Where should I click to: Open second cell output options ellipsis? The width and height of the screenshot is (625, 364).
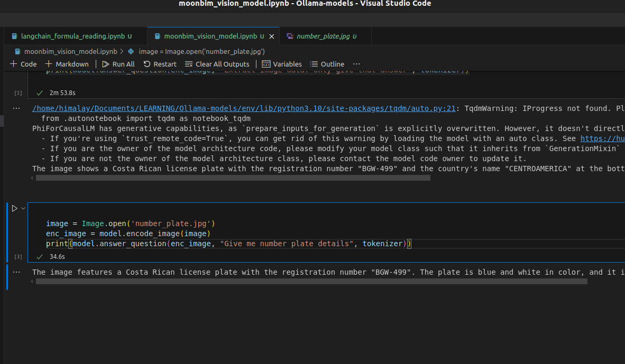16,272
